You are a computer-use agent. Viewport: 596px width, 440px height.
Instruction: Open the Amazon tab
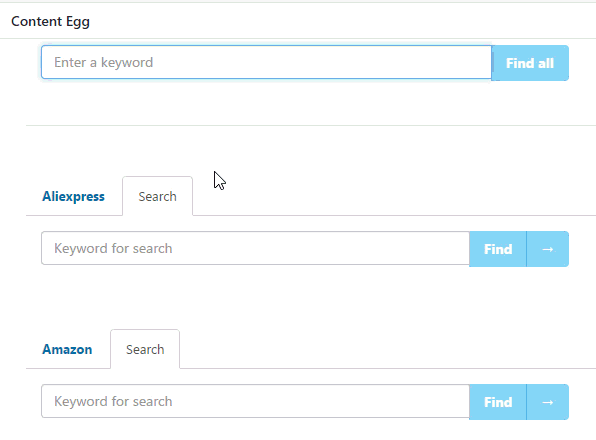67,349
